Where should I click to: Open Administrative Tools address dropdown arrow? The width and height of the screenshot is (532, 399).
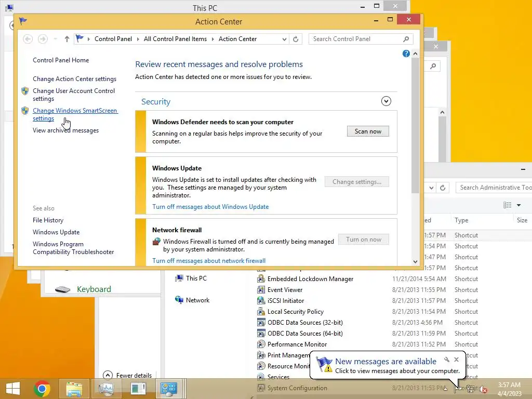[x=431, y=188]
